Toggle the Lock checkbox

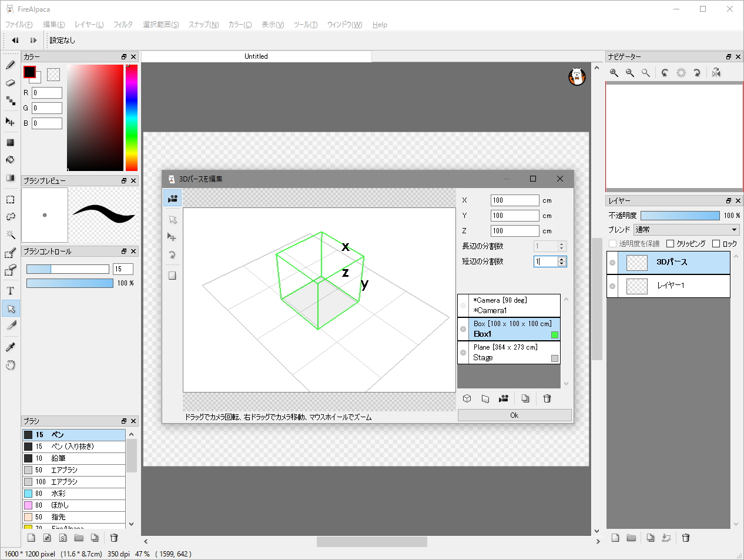[716, 244]
